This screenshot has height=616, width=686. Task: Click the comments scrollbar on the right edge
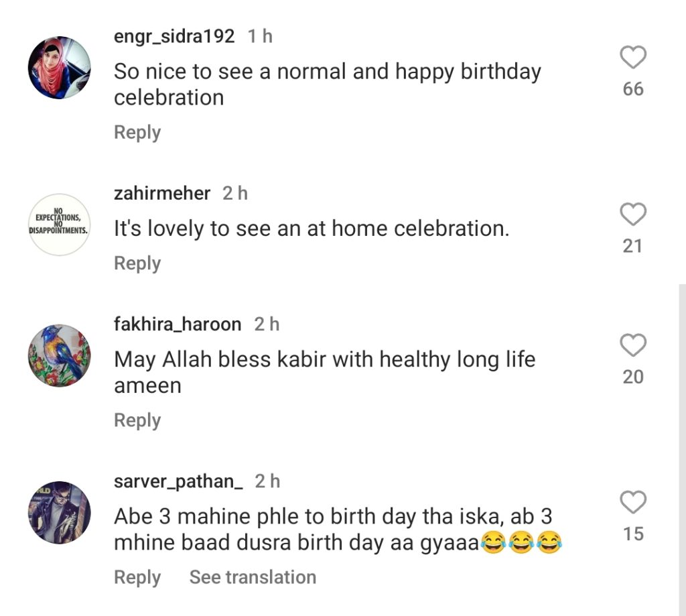click(x=682, y=449)
